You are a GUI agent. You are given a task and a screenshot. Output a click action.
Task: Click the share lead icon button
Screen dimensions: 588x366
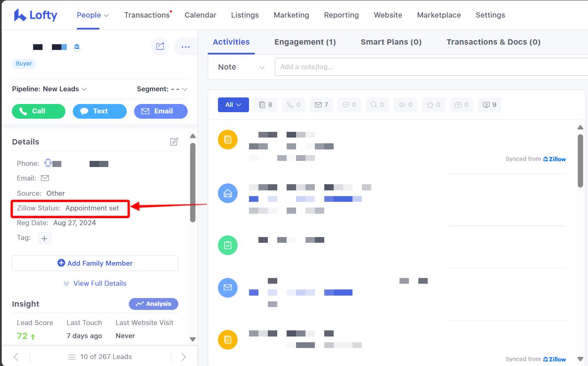point(160,46)
